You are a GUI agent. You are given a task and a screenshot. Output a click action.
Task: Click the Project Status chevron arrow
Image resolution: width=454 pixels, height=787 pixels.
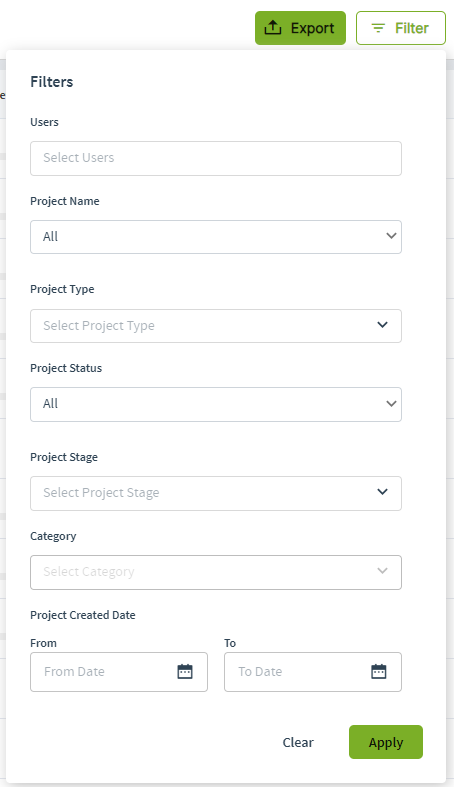pos(391,404)
